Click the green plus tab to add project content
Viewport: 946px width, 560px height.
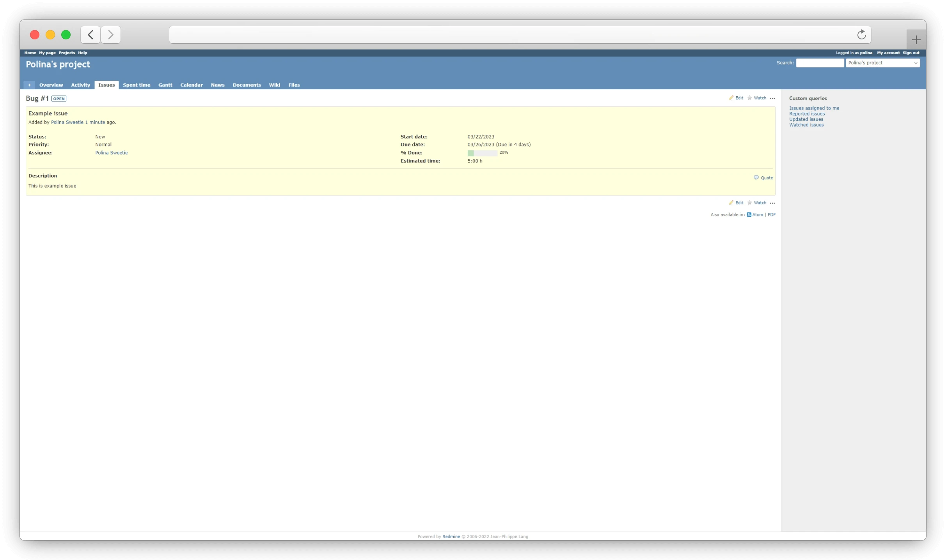29,85
